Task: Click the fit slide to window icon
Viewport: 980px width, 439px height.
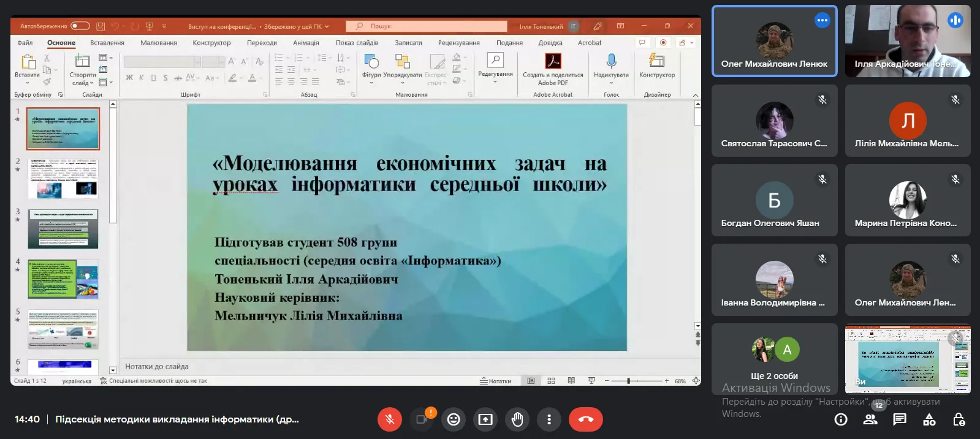Action: click(x=696, y=381)
